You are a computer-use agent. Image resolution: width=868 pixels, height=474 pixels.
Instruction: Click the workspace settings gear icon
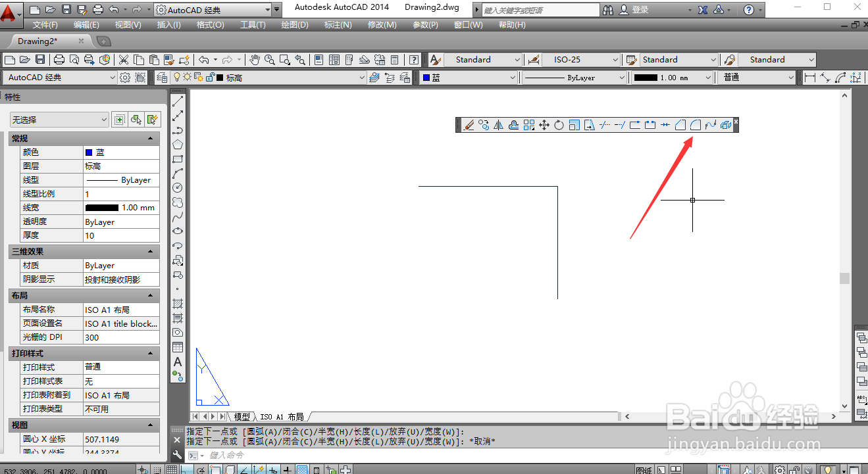click(125, 78)
